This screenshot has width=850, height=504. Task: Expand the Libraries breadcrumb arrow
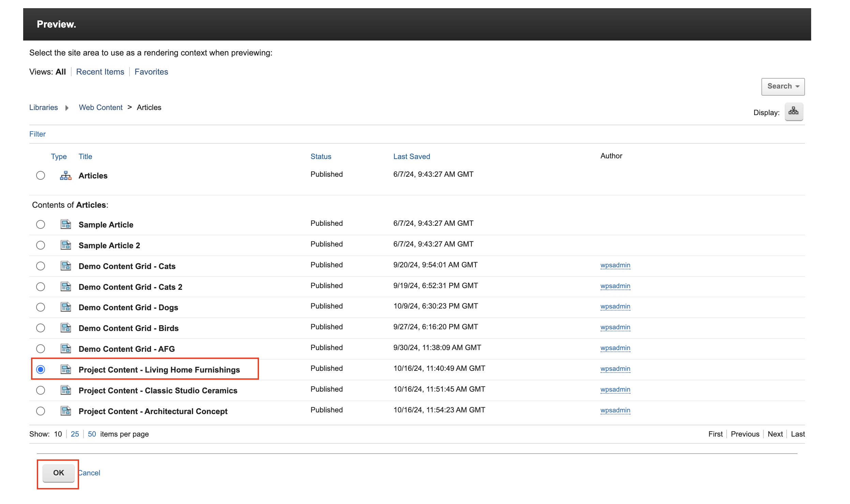(x=67, y=108)
